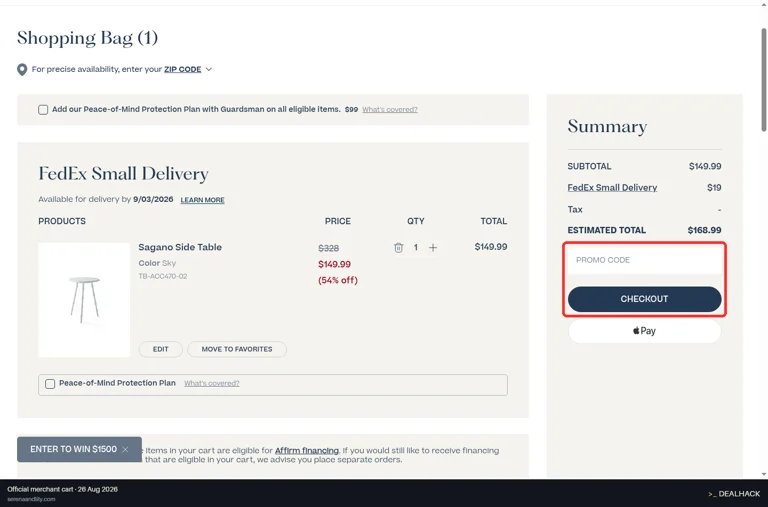Screen dimensions: 768x507
Task: Remove item with the trash icon
Action: pos(399,248)
